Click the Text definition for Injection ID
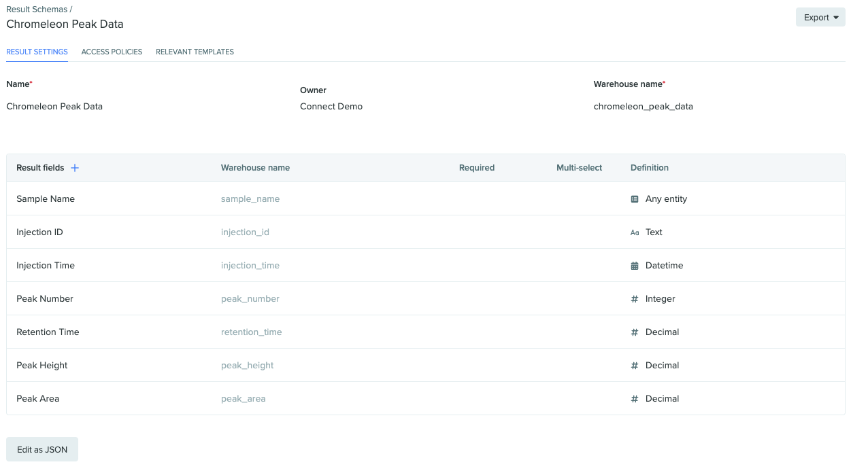868x473 pixels. pyautogui.click(x=654, y=232)
